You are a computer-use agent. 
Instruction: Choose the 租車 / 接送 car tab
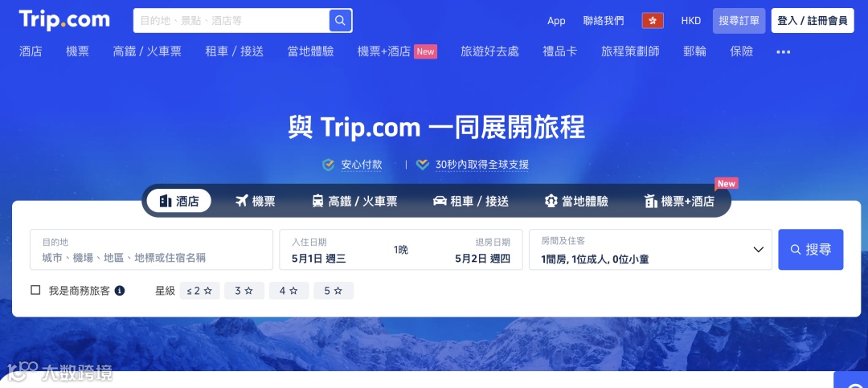(x=471, y=201)
